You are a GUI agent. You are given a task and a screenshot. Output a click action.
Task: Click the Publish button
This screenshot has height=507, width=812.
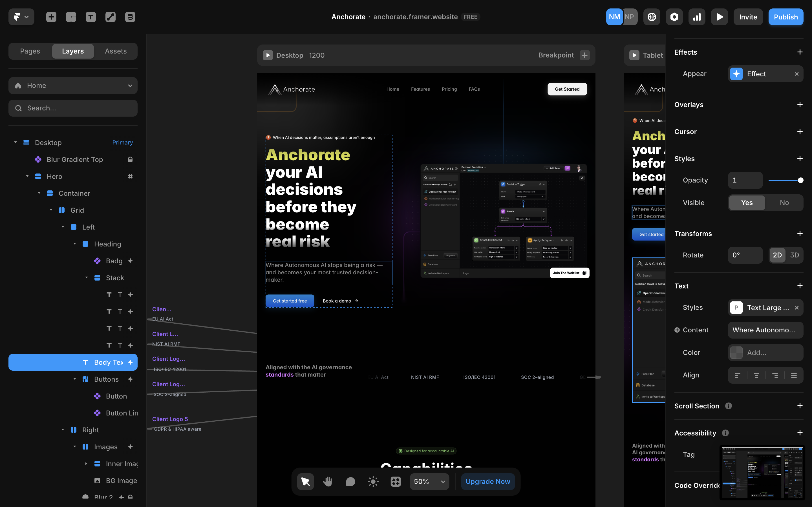(x=785, y=17)
